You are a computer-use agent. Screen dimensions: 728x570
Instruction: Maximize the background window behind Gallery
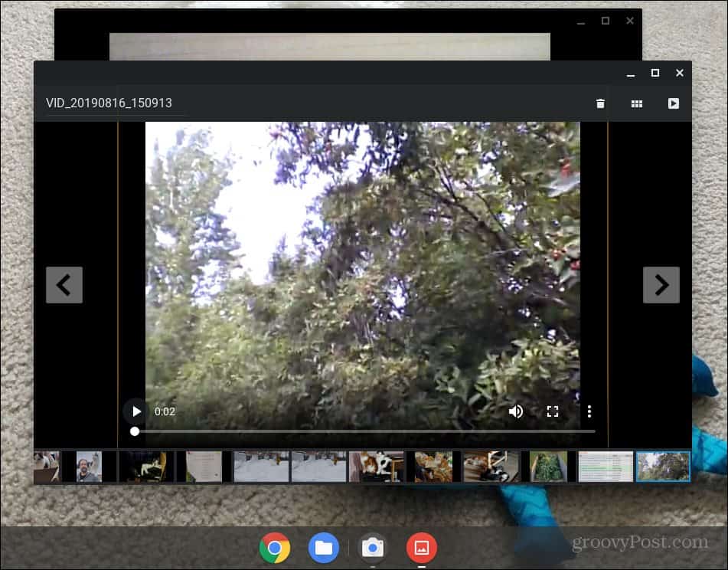[606, 21]
